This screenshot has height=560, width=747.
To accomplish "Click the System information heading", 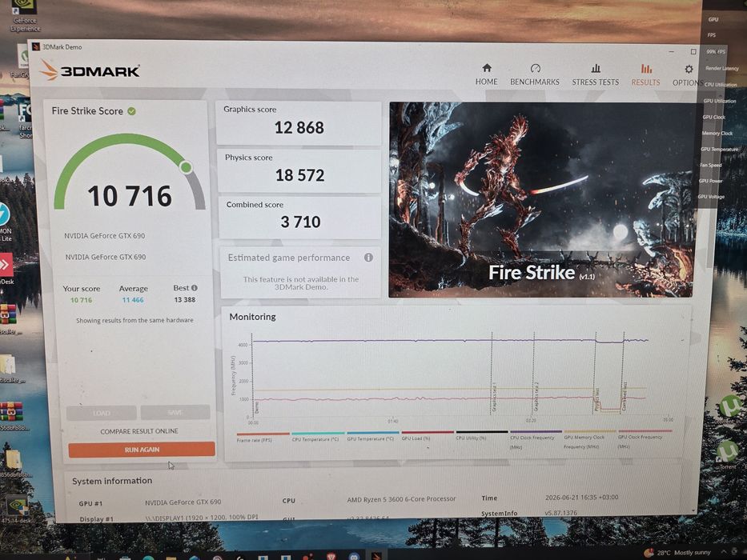I will (112, 481).
